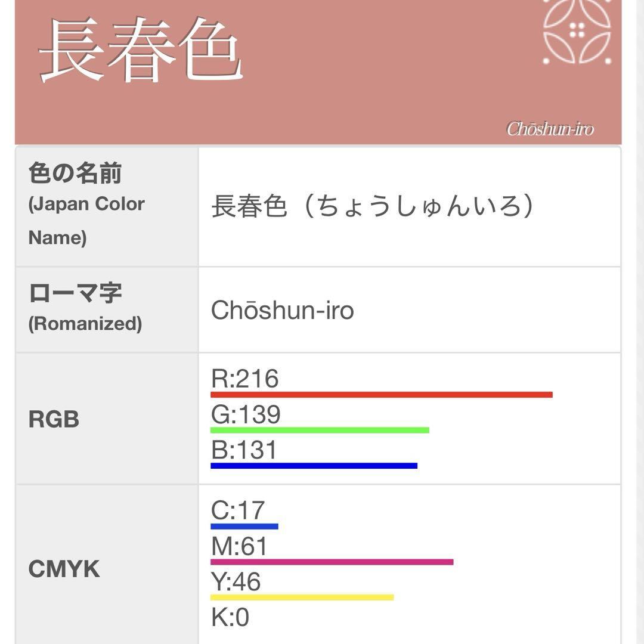The width and height of the screenshot is (644, 644).
Task: Click the blue B value bar
Action: [314, 466]
